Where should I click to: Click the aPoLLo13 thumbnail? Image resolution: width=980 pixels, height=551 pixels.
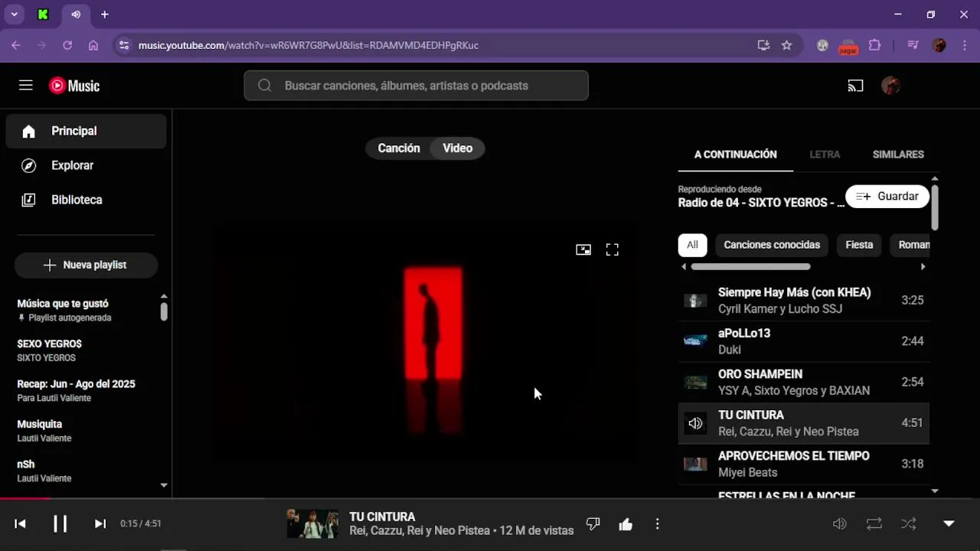click(x=695, y=341)
